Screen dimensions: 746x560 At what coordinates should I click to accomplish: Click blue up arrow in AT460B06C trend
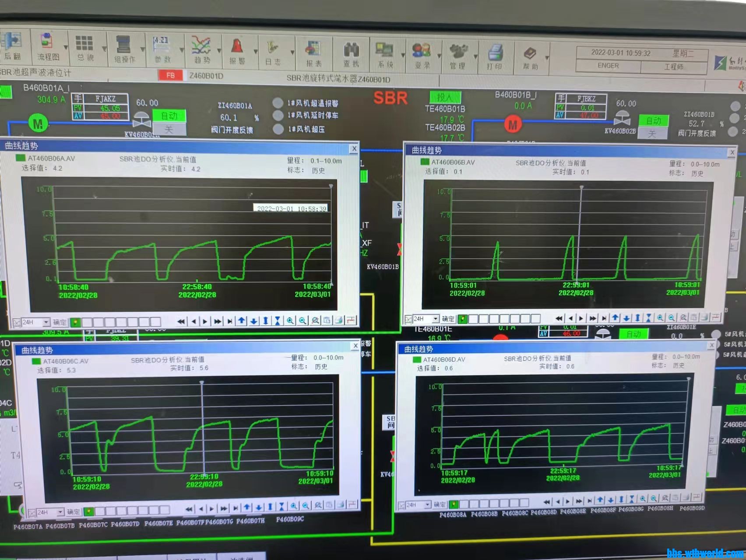(x=247, y=507)
